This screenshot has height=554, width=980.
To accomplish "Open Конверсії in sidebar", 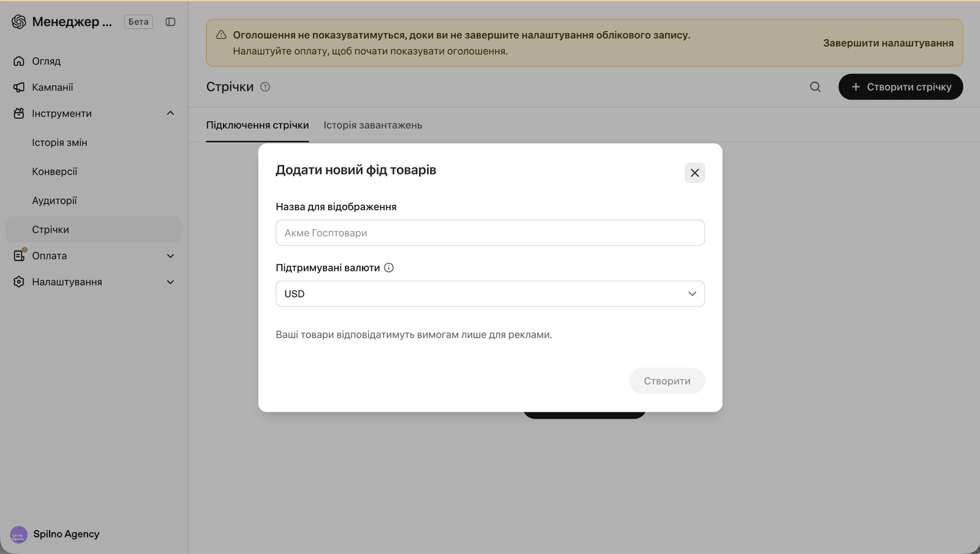I will click(55, 172).
